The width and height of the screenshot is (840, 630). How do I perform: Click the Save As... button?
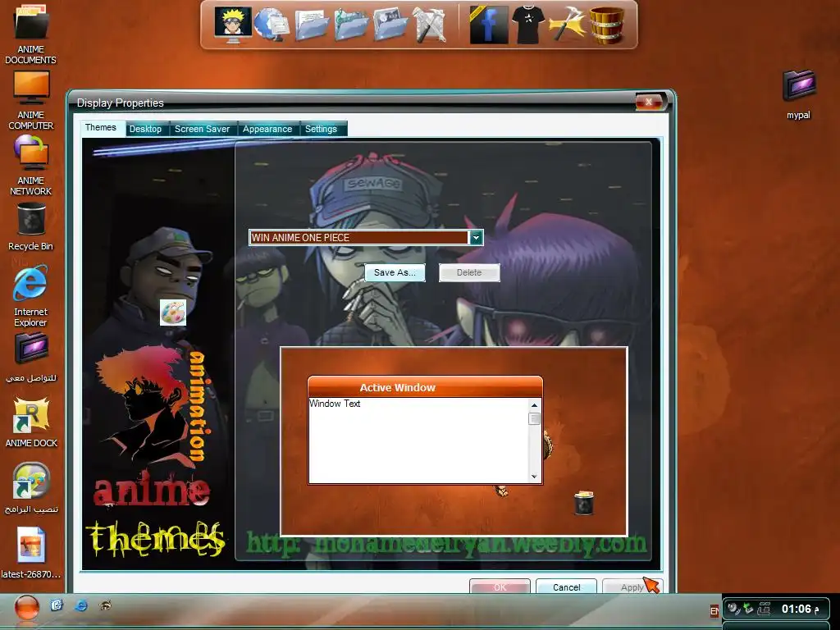pos(395,272)
